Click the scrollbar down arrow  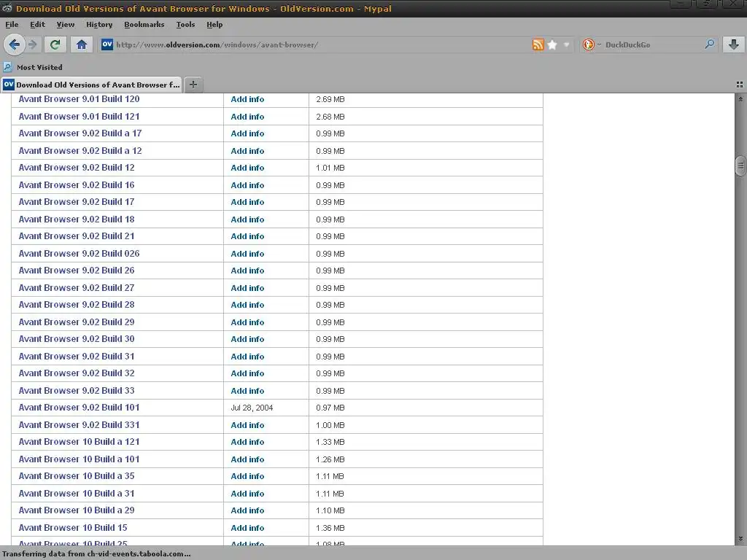[740, 539]
